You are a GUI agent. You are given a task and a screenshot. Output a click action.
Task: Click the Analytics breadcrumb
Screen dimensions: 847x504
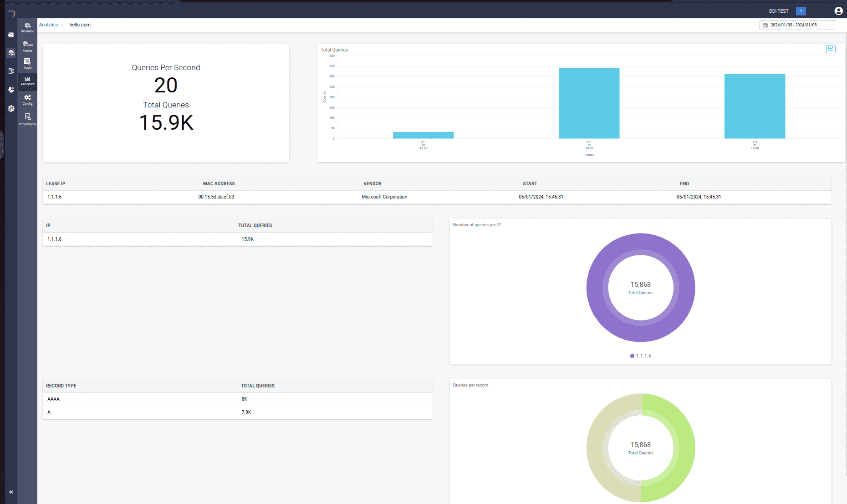pos(48,25)
